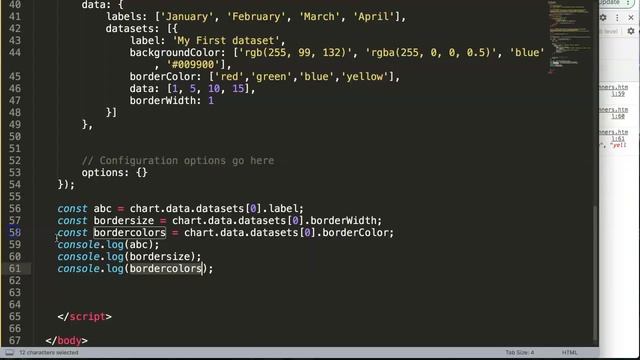This screenshot has height=360, width=640.
Task: Click variable 'abc' on line 56
Action: [102, 209]
